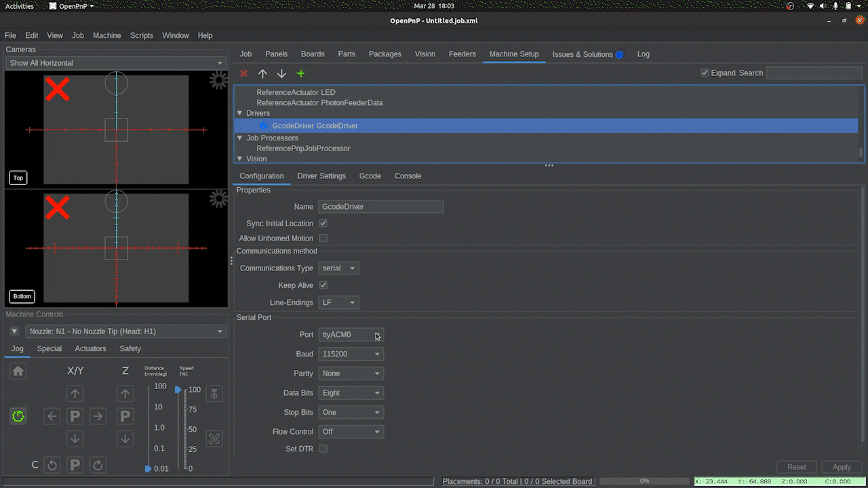This screenshot has width=868, height=488.
Task: Open Activities overview
Action: 20,6
